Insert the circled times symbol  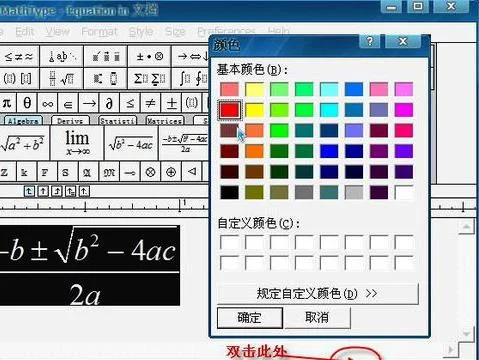click(x=150, y=172)
